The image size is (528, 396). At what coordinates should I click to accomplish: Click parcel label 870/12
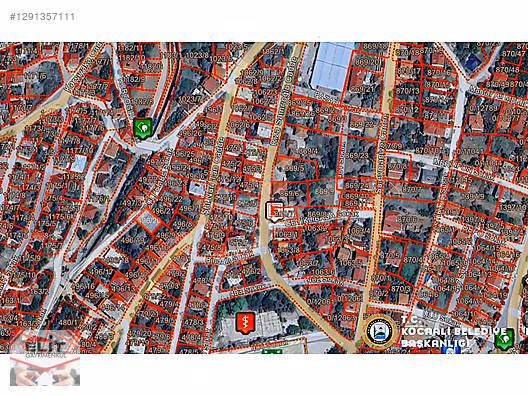406,109
